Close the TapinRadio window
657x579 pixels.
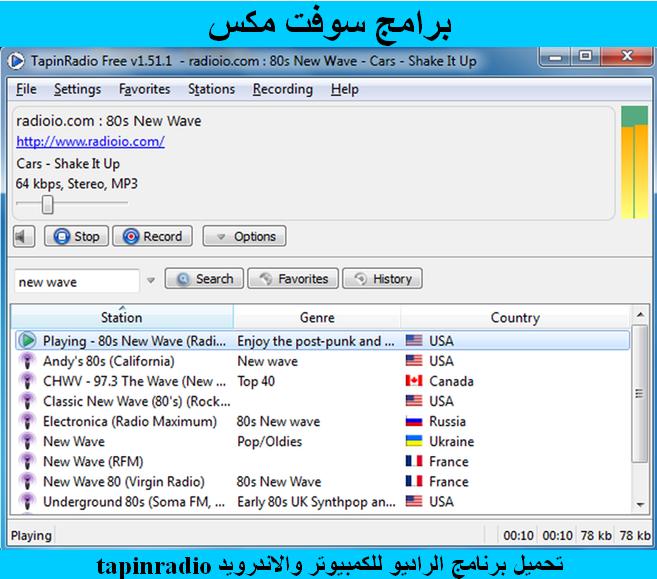tap(627, 56)
